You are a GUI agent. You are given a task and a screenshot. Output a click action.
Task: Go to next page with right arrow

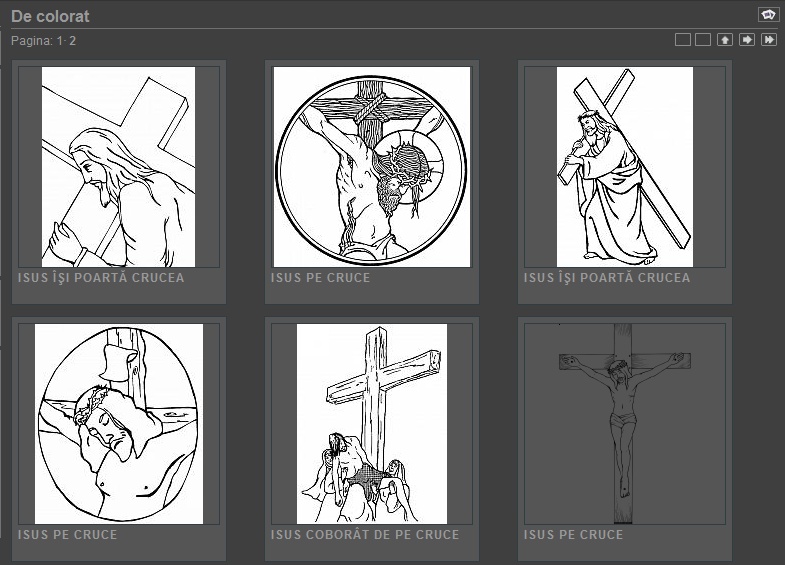747,40
